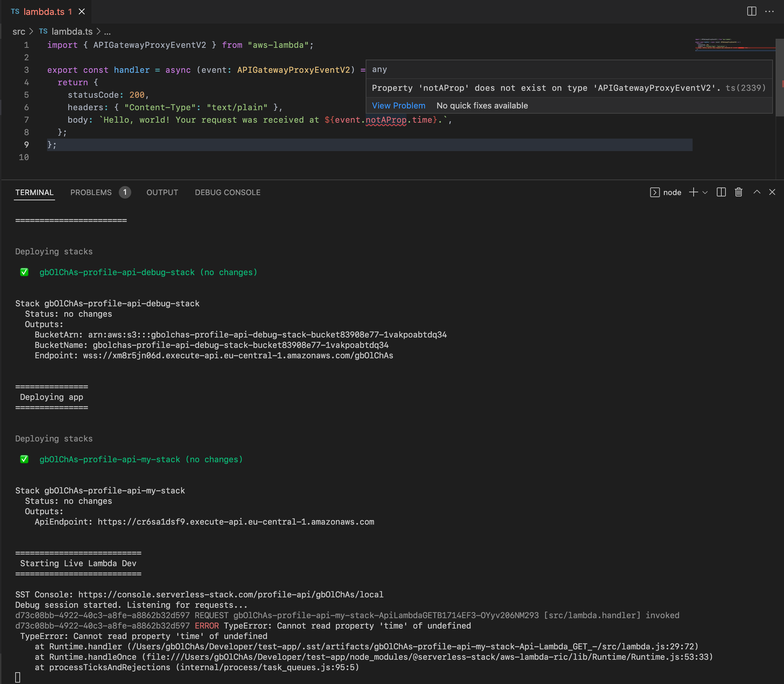Close the lambda.ts editor tab
Viewport: 784px width, 684px height.
pyautogui.click(x=82, y=11)
